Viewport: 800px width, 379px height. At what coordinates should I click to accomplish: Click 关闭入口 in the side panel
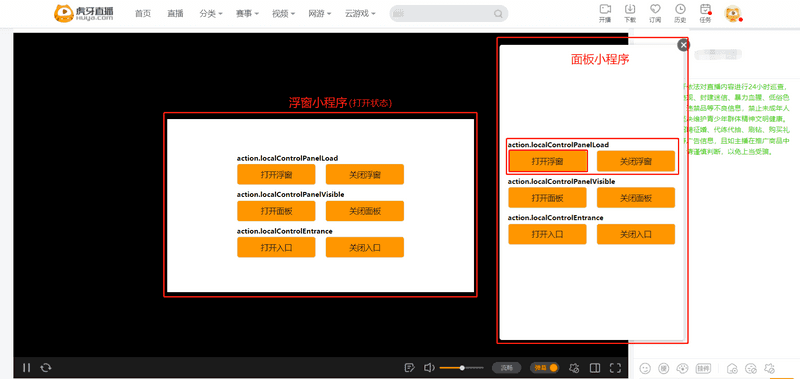tap(636, 234)
